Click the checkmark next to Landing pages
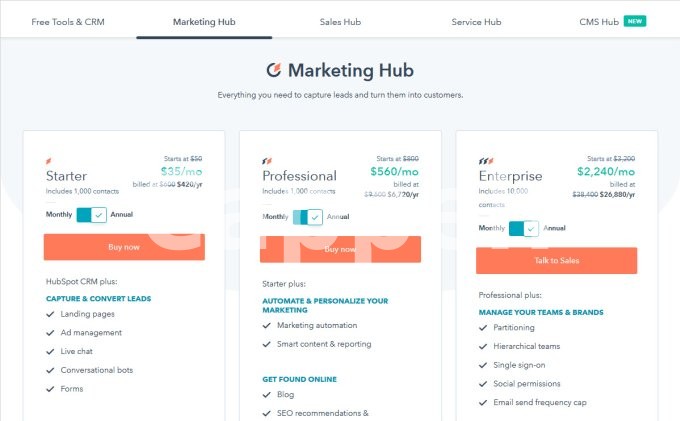680x421 pixels. [51, 315]
